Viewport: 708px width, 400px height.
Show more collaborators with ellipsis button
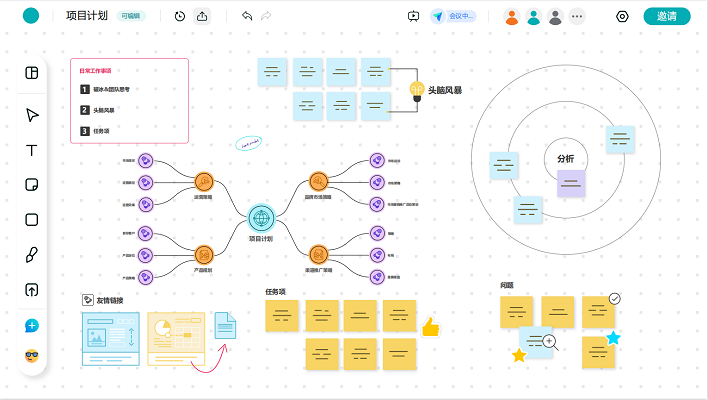pos(577,17)
